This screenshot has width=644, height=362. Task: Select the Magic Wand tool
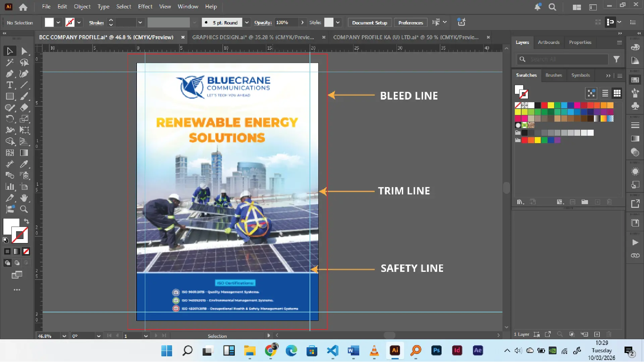(x=9, y=62)
